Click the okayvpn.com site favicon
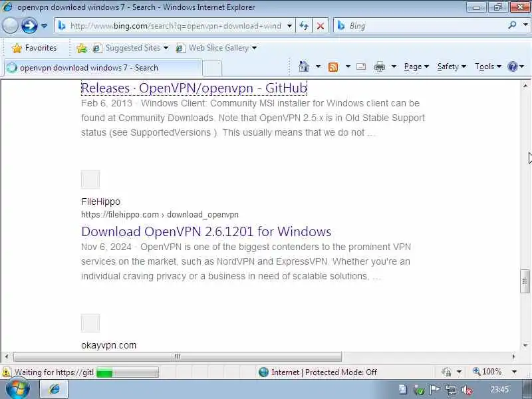532x399 pixels. [x=90, y=323]
